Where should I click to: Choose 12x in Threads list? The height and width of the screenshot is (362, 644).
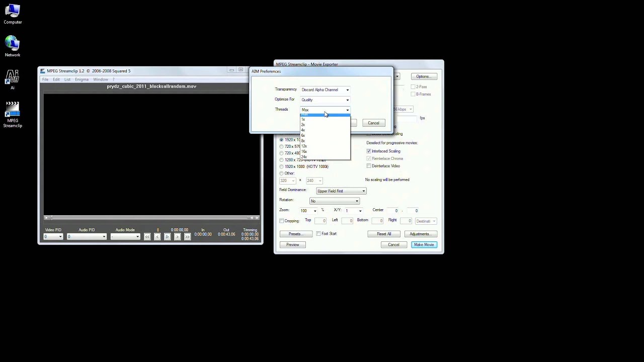(x=325, y=146)
